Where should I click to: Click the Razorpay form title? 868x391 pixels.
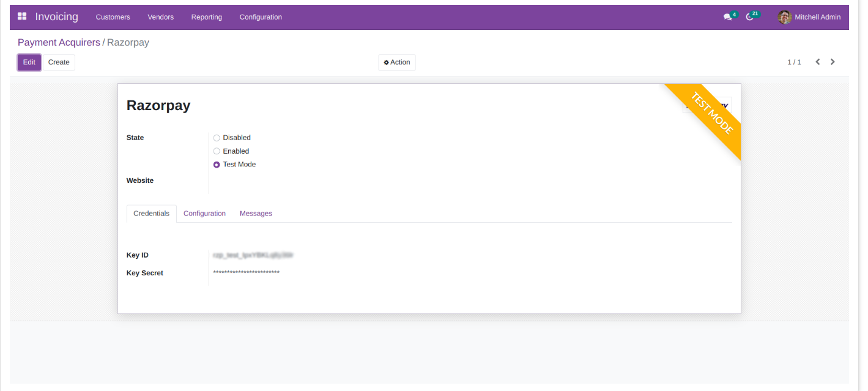pyautogui.click(x=158, y=105)
